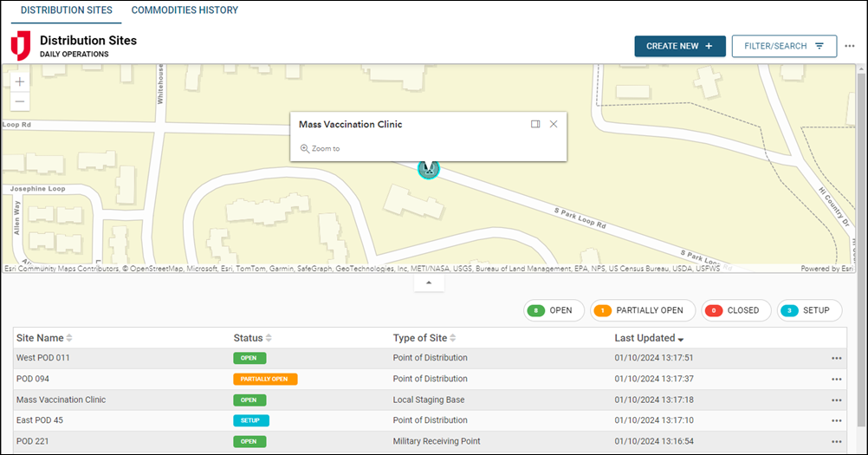Collapse the map using the arrow handle
The width and height of the screenshot is (868, 455).
tap(428, 283)
